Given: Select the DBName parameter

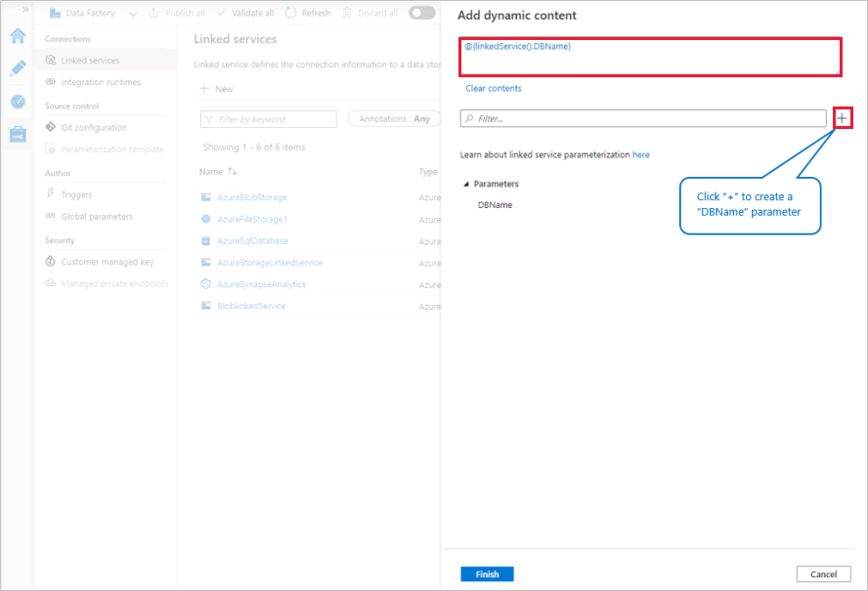Looking at the screenshot, I should tap(495, 205).
